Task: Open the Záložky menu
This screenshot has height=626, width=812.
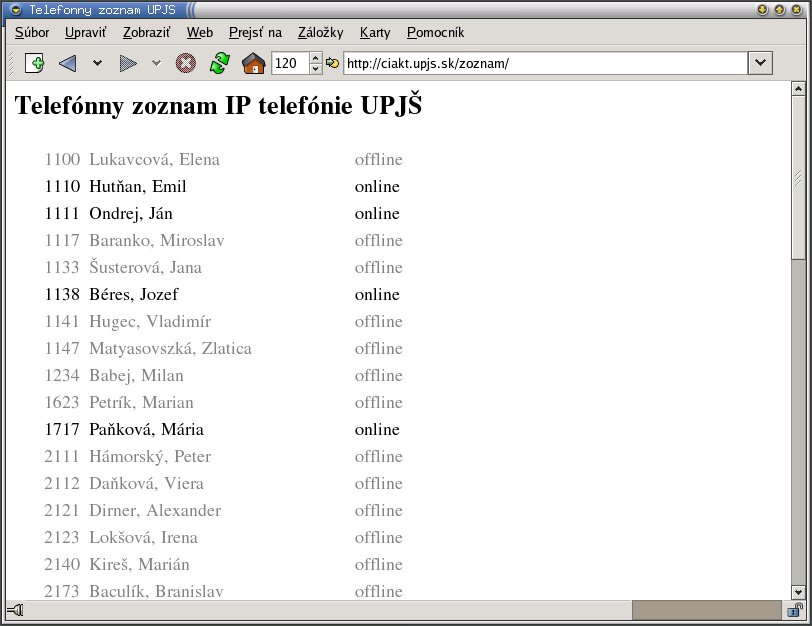Action: pos(321,33)
